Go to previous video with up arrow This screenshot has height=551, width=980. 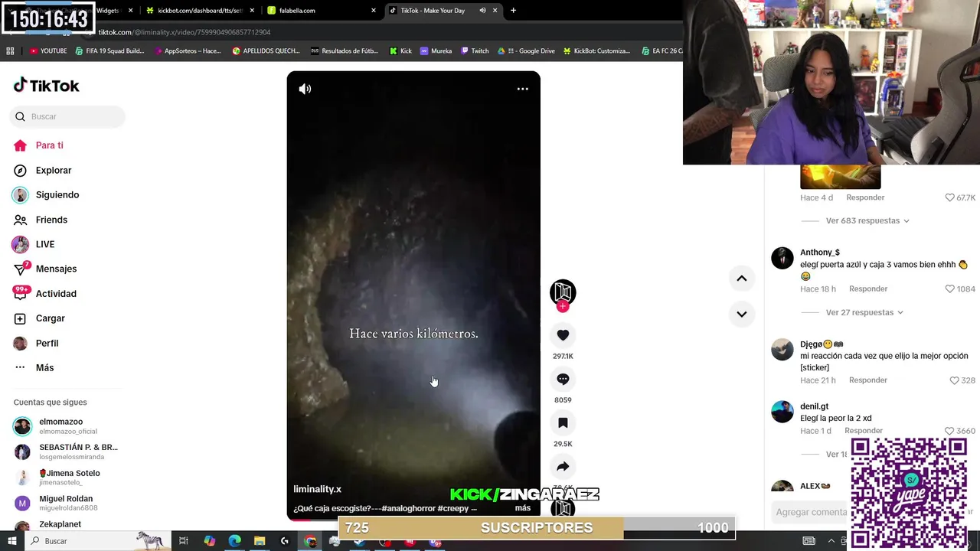click(741, 279)
